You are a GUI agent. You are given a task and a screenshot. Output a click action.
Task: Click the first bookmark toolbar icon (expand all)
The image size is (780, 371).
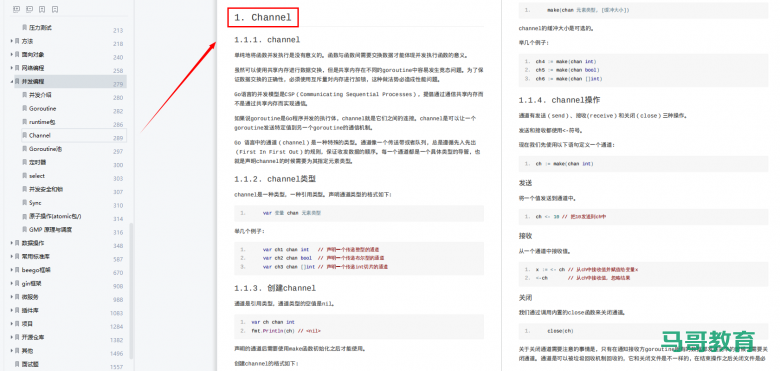[x=16, y=9]
